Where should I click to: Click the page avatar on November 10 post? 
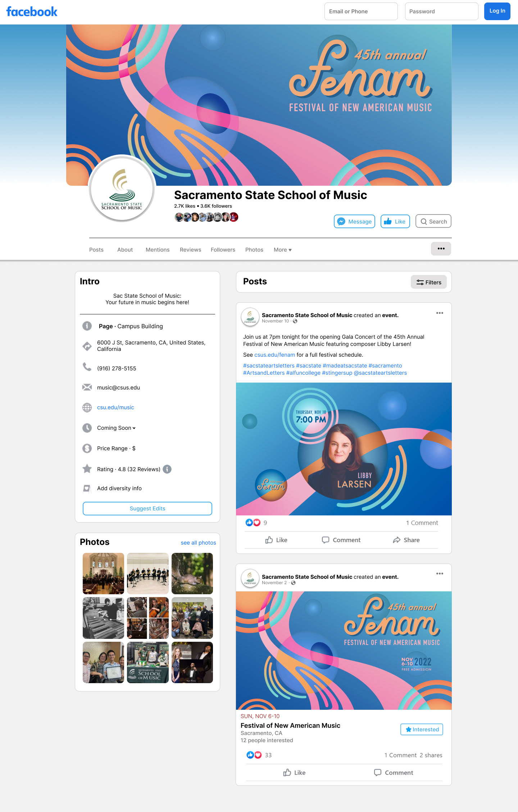[x=250, y=317]
